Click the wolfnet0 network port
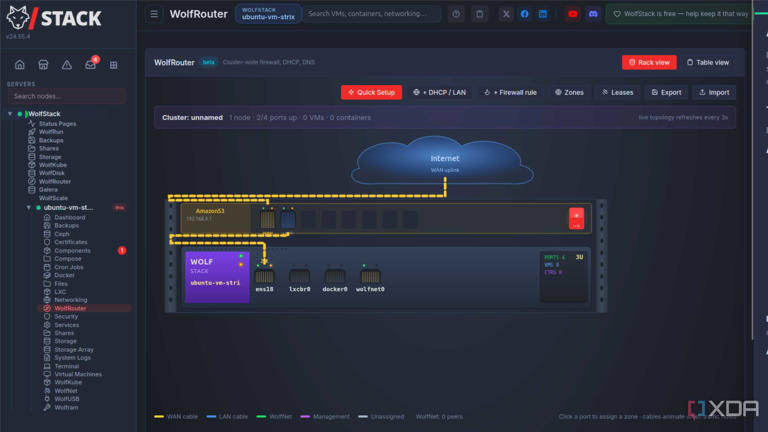The width and height of the screenshot is (768, 432). point(370,277)
